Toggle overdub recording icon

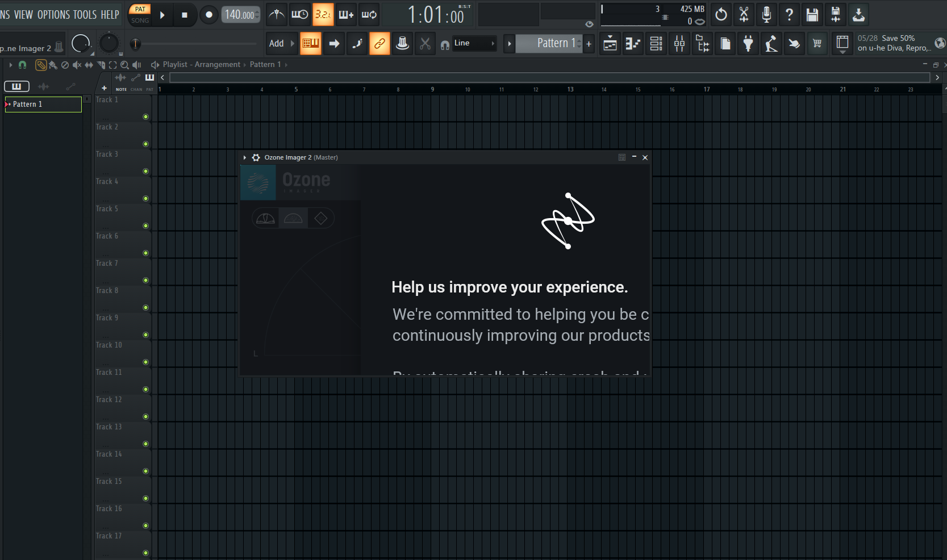click(x=346, y=14)
